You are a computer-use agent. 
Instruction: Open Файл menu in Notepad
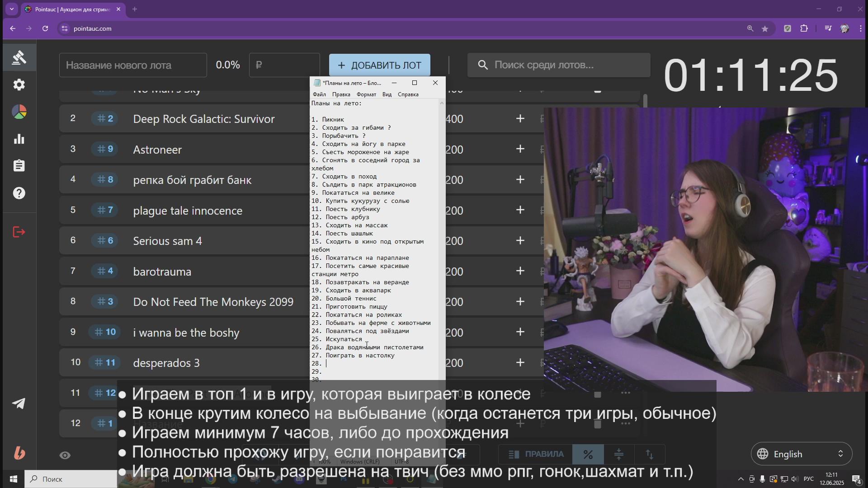pos(319,94)
